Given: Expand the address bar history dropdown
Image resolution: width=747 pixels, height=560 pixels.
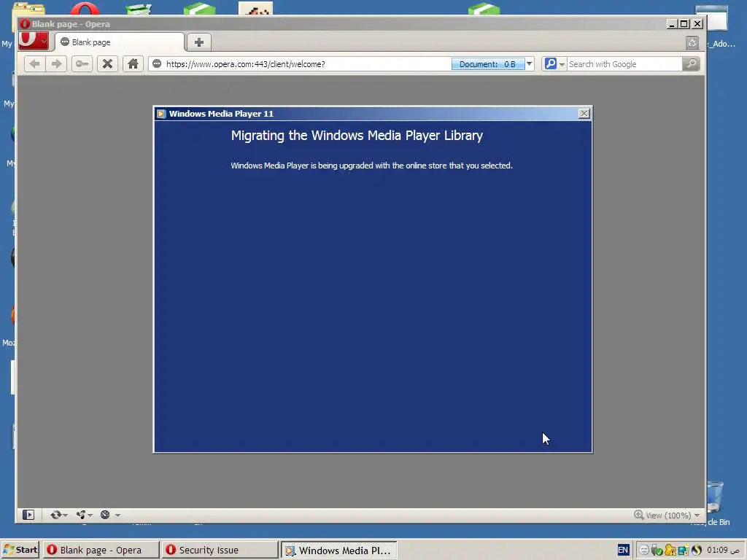Looking at the screenshot, I should point(530,64).
